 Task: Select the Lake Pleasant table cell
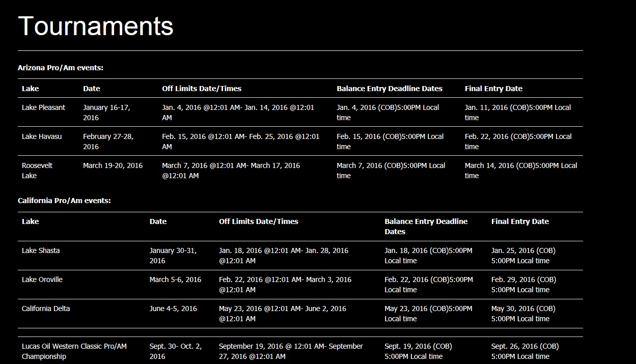click(44, 107)
